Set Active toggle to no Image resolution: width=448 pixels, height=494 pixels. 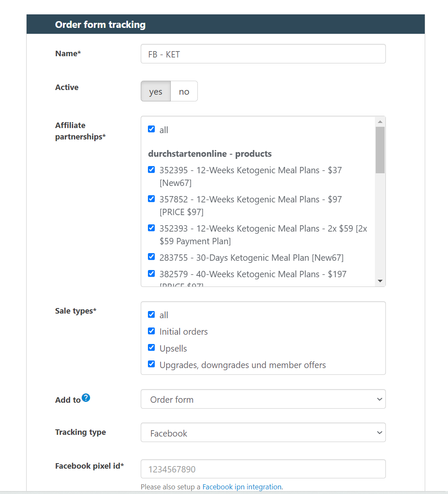184,92
